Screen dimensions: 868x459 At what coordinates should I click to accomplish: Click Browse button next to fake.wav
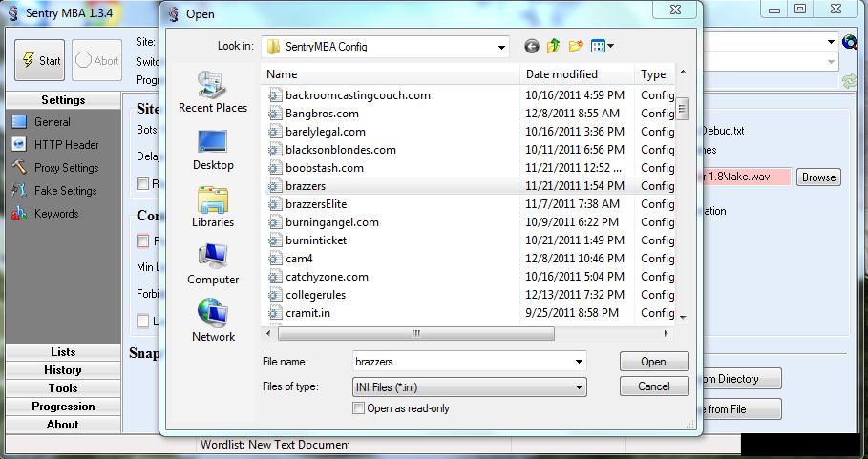click(818, 177)
